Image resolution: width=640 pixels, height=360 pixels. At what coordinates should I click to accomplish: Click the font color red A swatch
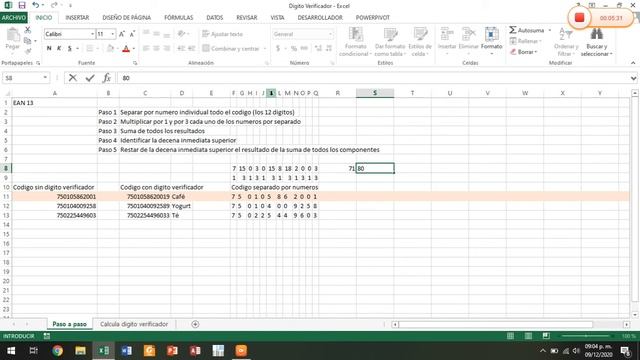(x=126, y=49)
